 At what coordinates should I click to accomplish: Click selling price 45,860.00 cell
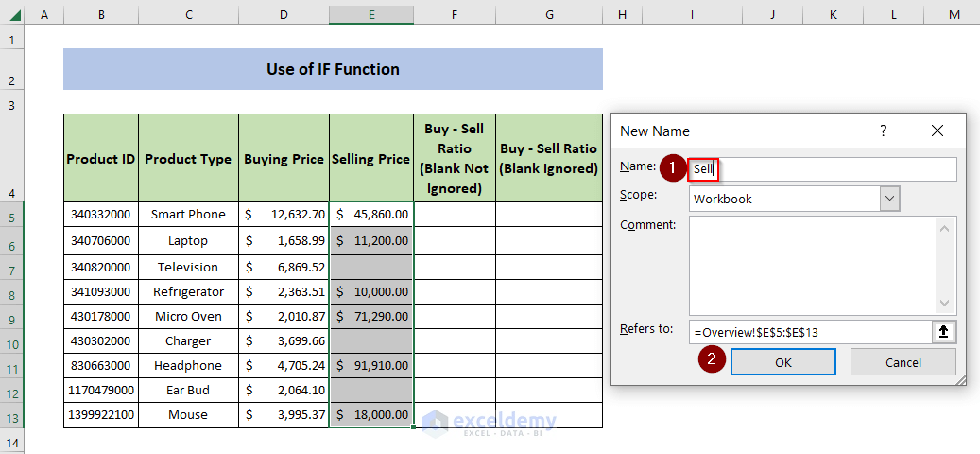click(371, 215)
